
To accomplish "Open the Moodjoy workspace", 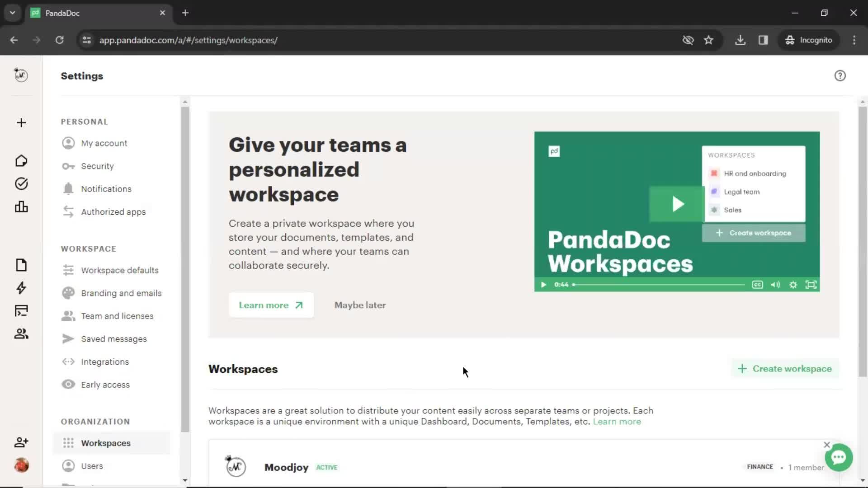I will pos(286,467).
